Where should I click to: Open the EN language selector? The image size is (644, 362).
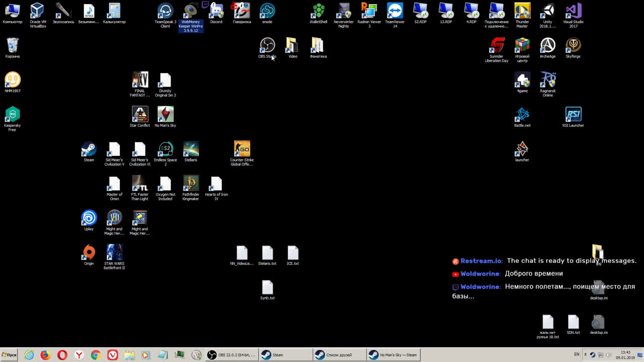[x=577, y=355]
